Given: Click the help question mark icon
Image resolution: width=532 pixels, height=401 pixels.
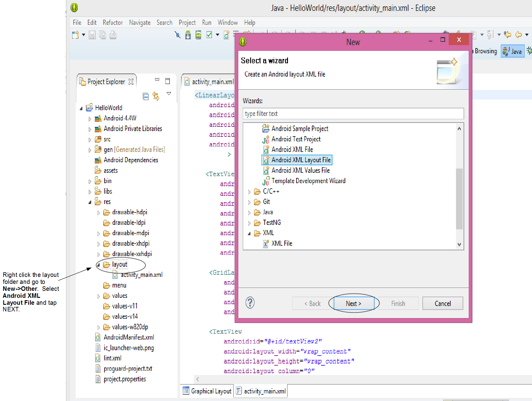Looking at the screenshot, I should point(250,303).
